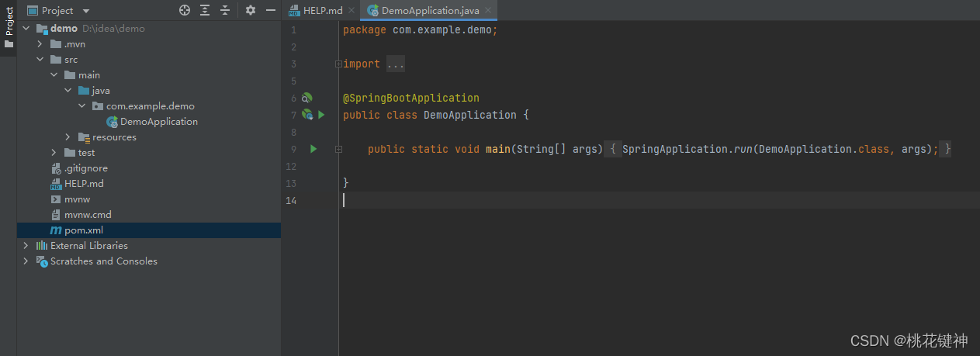Click the Maven pom.xml file icon
Screen dimensions: 980x356
click(x=56, y=230)
